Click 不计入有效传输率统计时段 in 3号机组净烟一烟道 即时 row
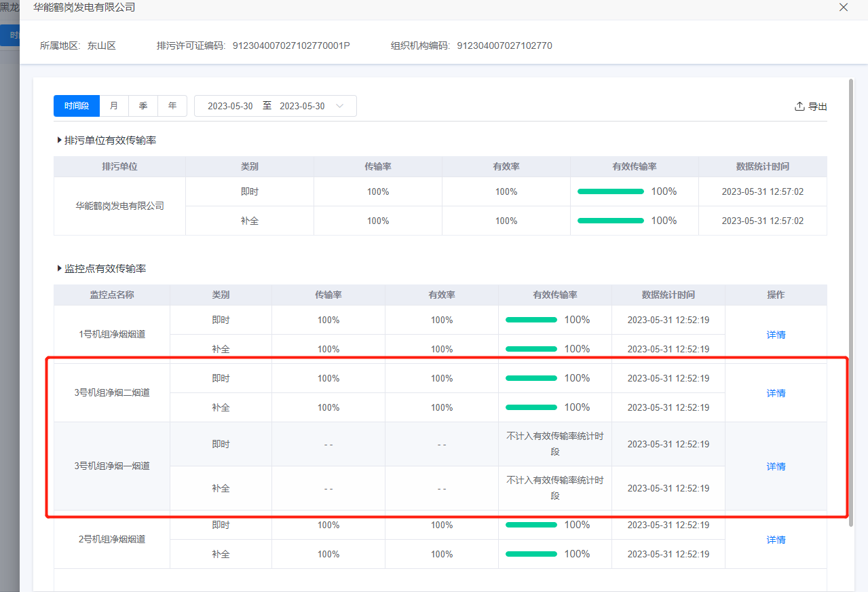 555,444
